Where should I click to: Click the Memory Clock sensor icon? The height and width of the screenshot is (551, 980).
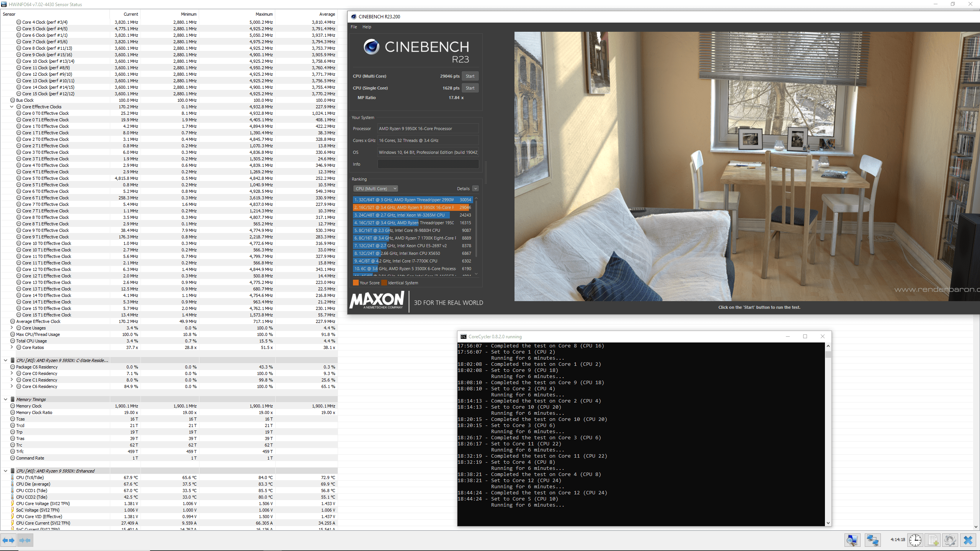coord(13,406)
